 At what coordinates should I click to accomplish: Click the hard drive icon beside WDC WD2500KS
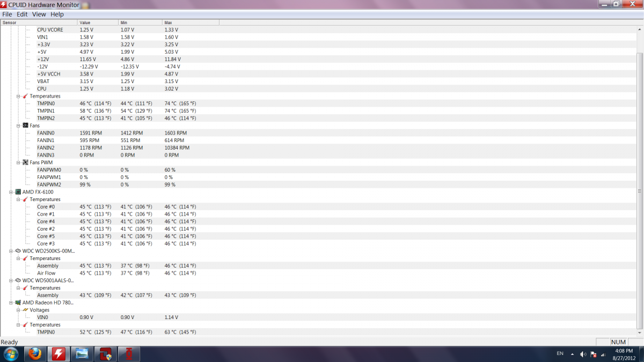pos(18,250)
